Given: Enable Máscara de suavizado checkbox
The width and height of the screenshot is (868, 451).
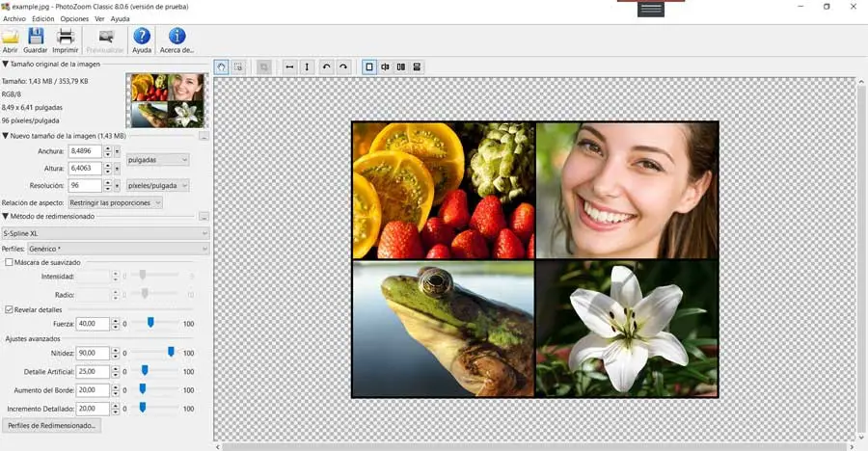Looking at the screenshot, I should coord(9,262).
